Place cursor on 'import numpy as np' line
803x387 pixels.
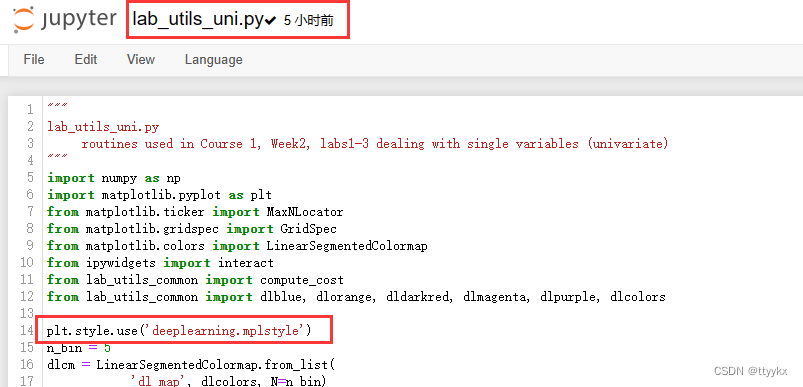[114, 178]
